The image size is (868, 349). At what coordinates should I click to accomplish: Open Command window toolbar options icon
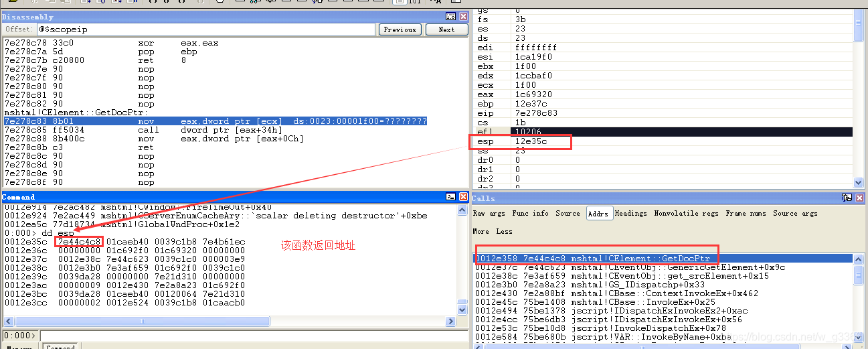(x=450, y=197)
